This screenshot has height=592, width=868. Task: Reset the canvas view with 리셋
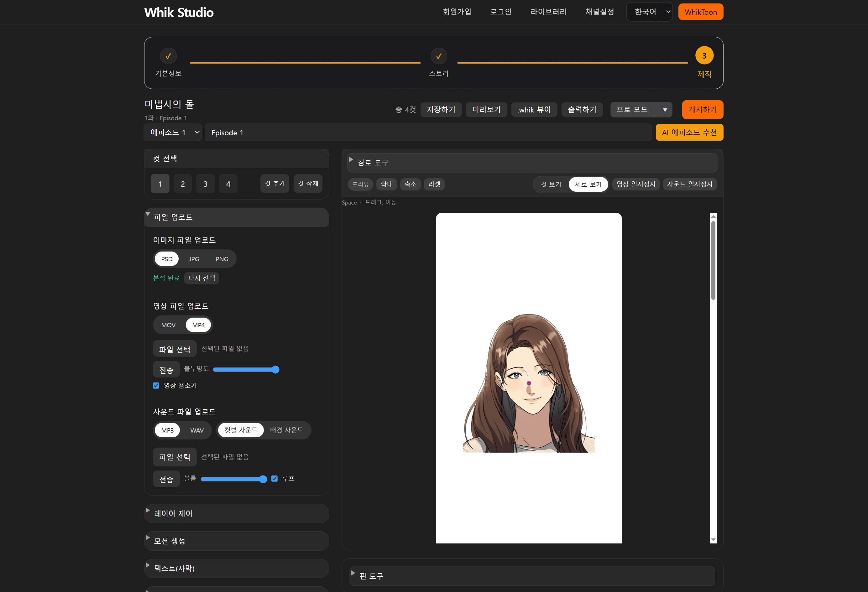(x=434, y=184)
